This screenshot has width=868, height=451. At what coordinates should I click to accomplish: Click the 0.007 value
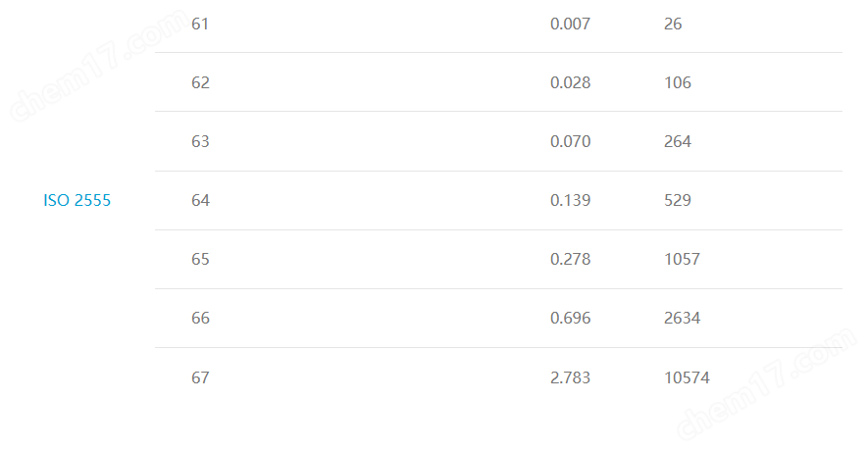coord(570,24)
